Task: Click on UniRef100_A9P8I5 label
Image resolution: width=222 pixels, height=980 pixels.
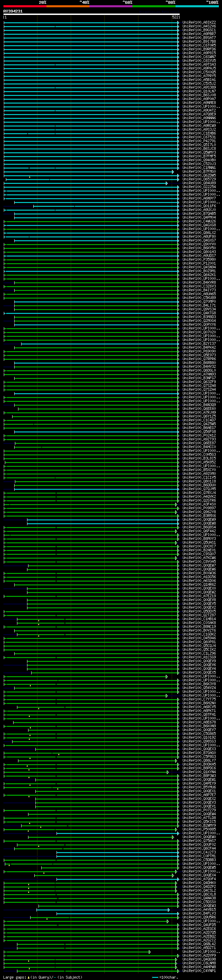Action: [199, 53]
